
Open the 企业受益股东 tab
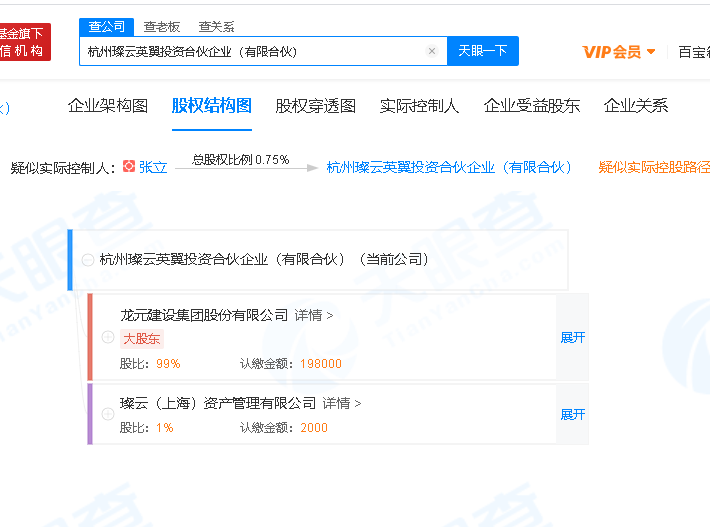pyautogui.click(x=532, y=105)
